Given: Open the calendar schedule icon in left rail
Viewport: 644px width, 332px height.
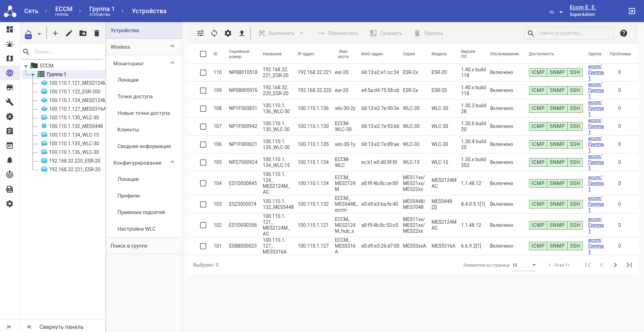Looking at the screenshot, I should tap(10, 146).
